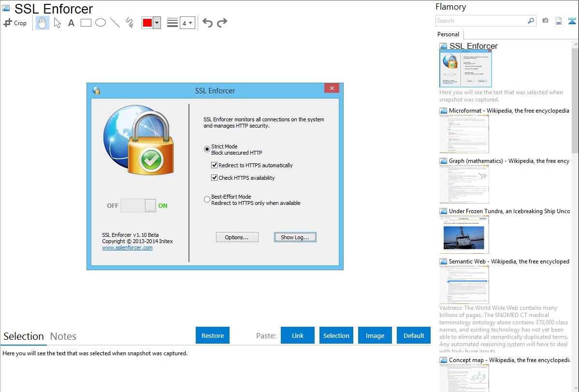Viewport: 579px width, 392px height.
Task: Click the Restore button
Action: click(x=213, y=335)
